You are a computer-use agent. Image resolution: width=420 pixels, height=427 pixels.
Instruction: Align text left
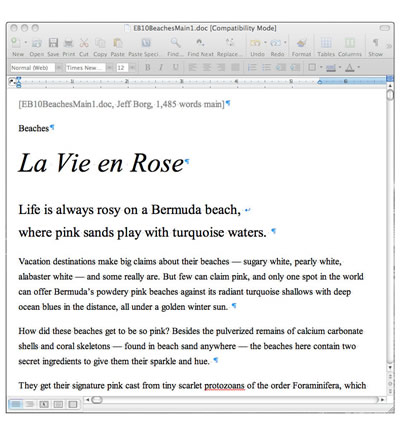tap(192, 68)
